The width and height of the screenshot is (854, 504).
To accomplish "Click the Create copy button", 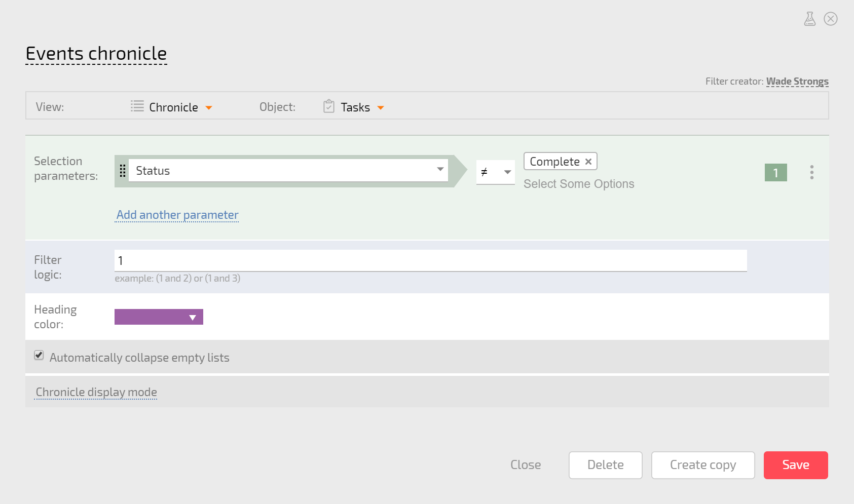I will pos(703,465).
